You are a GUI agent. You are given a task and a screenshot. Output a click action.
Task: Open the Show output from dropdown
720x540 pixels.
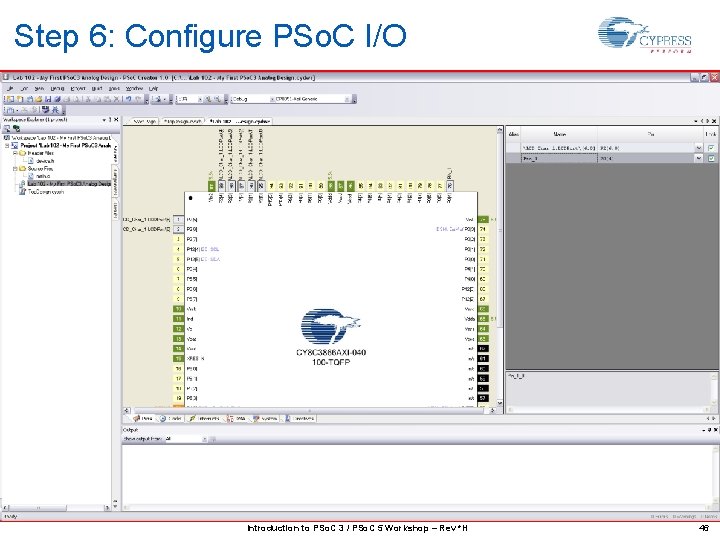(186, 439)
